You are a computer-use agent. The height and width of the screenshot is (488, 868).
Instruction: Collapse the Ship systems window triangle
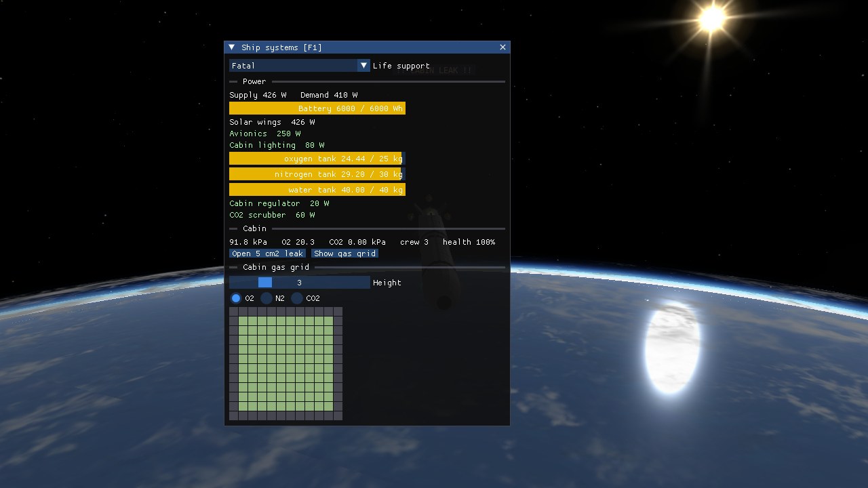click(232, 47)
